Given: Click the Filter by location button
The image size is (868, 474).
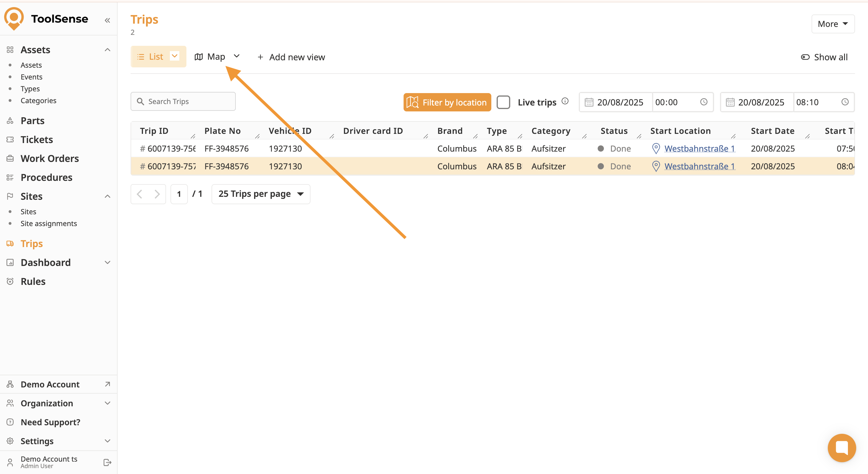Looking at the screenshot, I should pyautogui.click(x=447, y=102).
